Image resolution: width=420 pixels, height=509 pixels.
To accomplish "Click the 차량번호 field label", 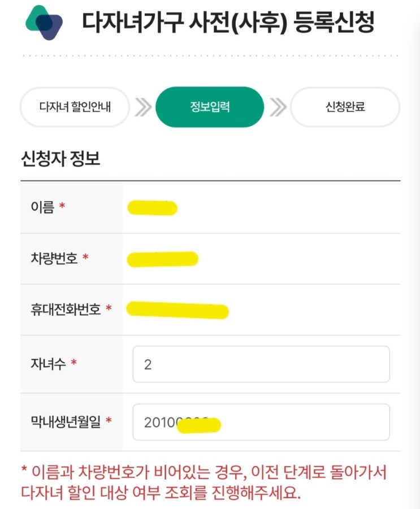I will pos(54,258).
